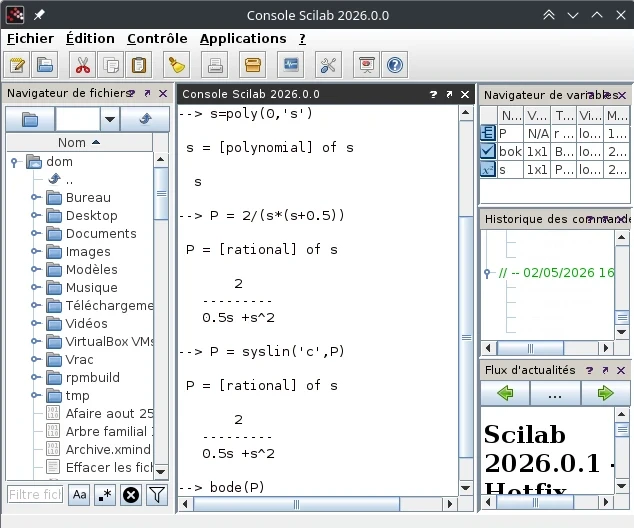
Task: Click the history panel horizontal scrollbar thumb
Action: (530, 348)
